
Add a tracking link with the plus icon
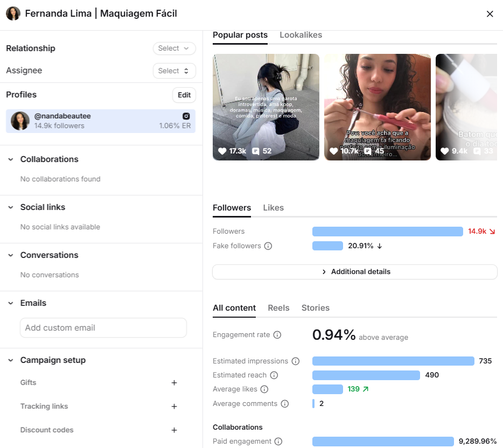(174, 407)
